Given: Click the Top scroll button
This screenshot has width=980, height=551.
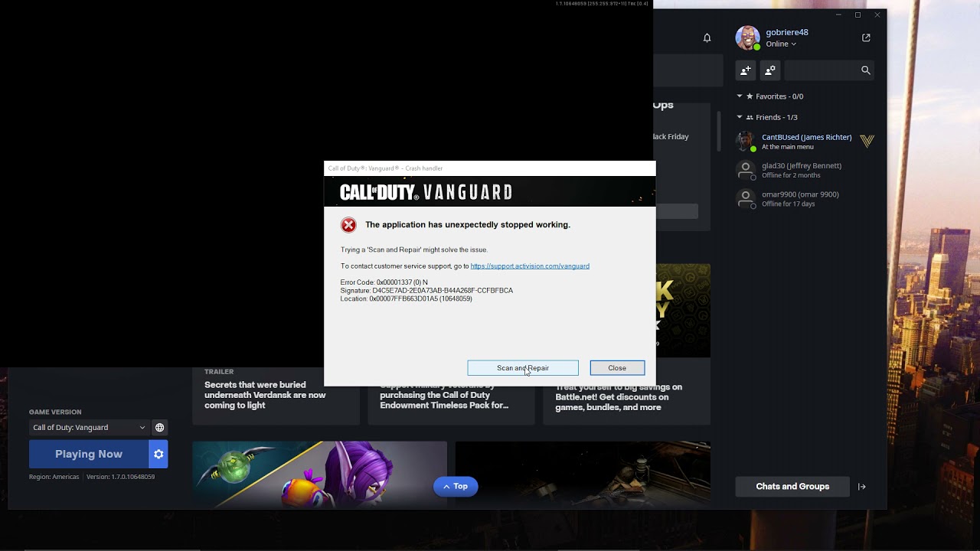Looking at the screenshot, I should click(456, 487).
